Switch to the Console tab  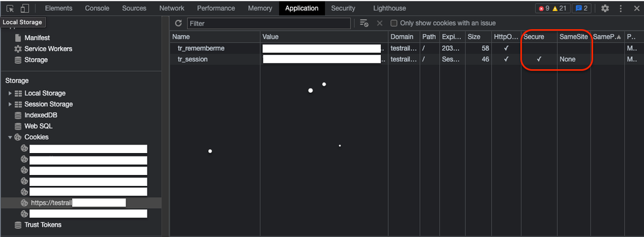pos(97,8)
